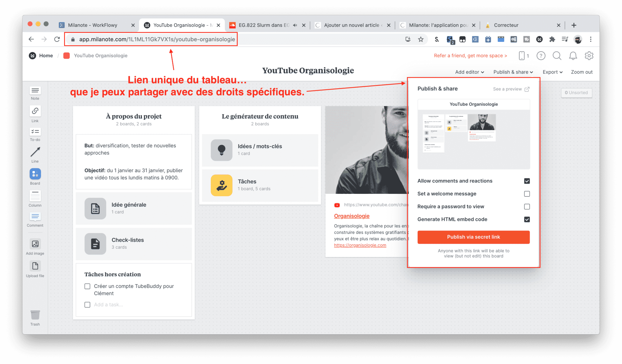622x364 pixels.
Task: Click Le générateur de contenu column title
Action: pos(260,116)
